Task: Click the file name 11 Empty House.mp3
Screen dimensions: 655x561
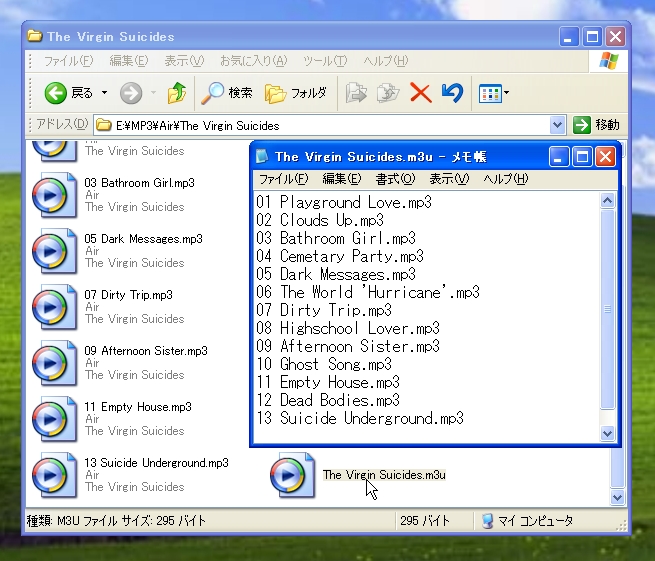Action: 138,407
